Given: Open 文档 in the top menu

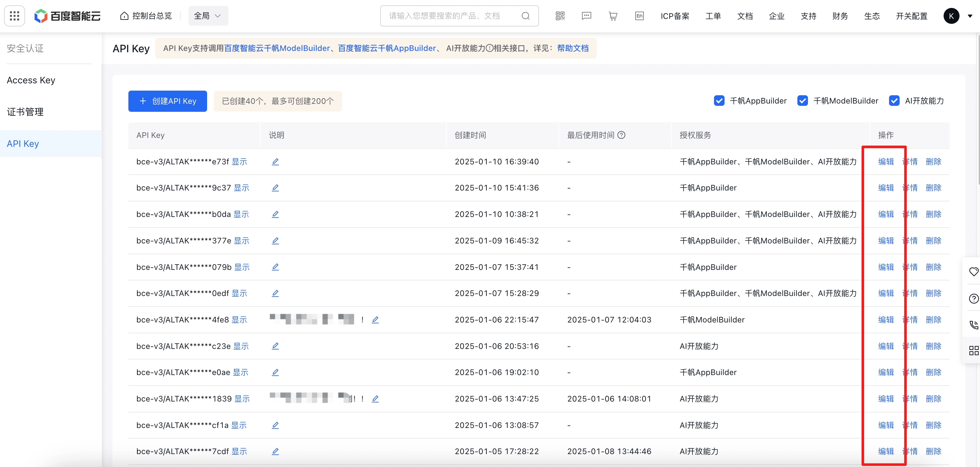Looking at the screenshot, I should point(745,16).
